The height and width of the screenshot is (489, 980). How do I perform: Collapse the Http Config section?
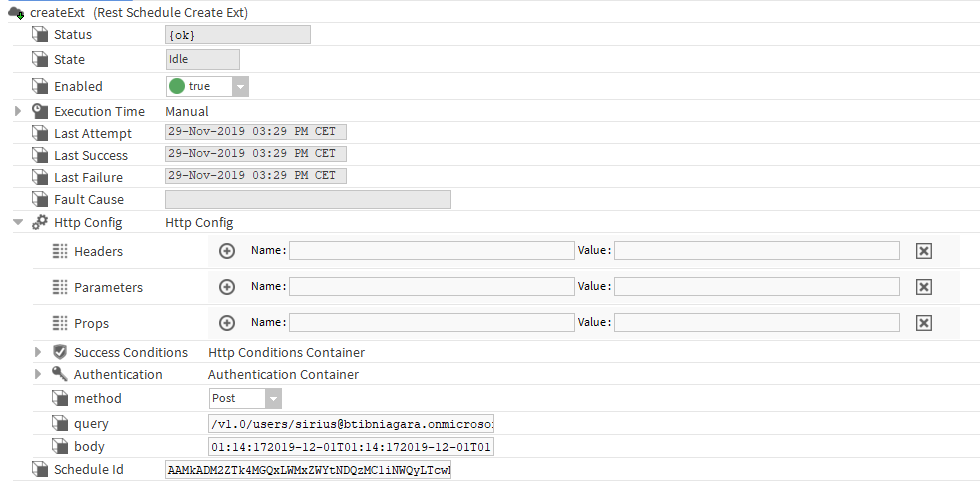coord(18,222)
